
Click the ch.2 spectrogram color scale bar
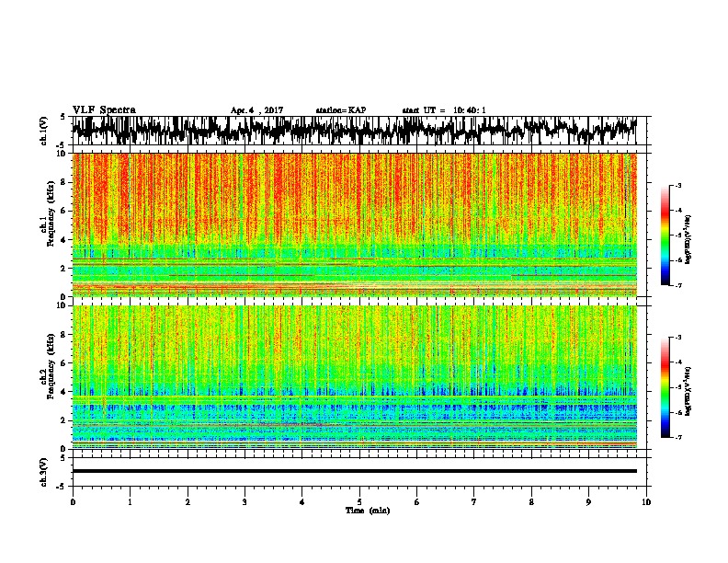(x=665, y=387)
